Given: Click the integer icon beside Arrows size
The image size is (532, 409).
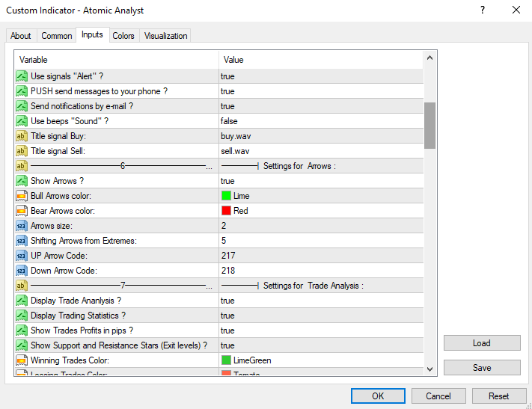Looking at the screenshot, I should (x=22, y=226).
